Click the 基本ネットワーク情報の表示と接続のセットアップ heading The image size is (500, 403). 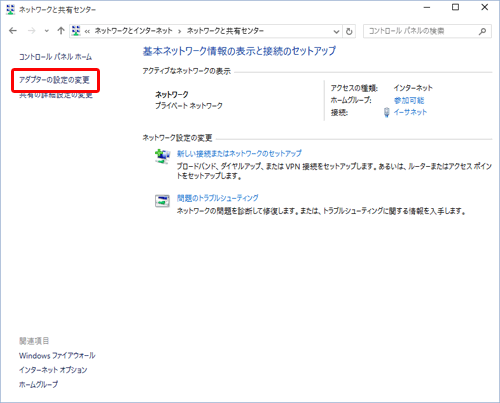click(239, 51)
